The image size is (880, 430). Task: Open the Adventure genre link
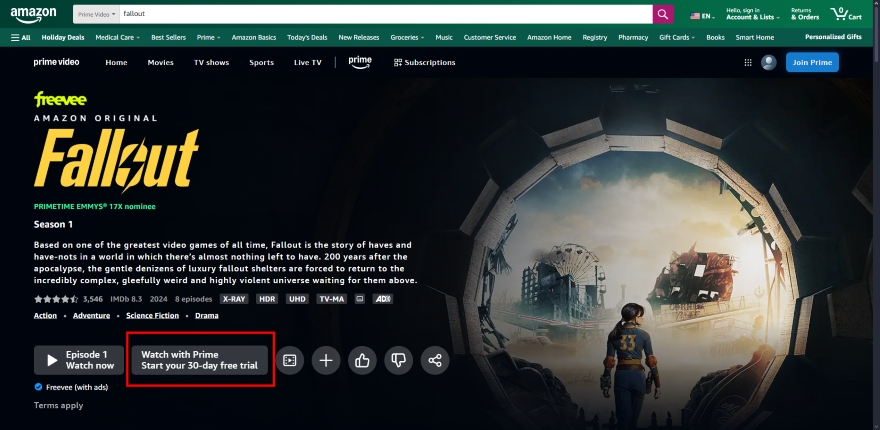pyautogui.click(x=91, y=315)
